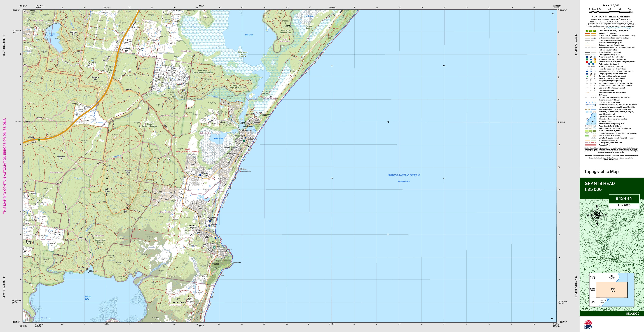Click the Restricted Area red legend swatch
Screen dimensions: 644x332
tap(591, 145)
